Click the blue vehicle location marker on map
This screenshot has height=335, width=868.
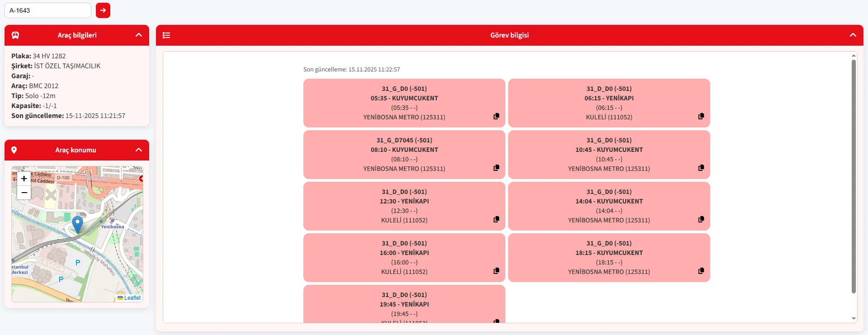[x=78, y=224]
